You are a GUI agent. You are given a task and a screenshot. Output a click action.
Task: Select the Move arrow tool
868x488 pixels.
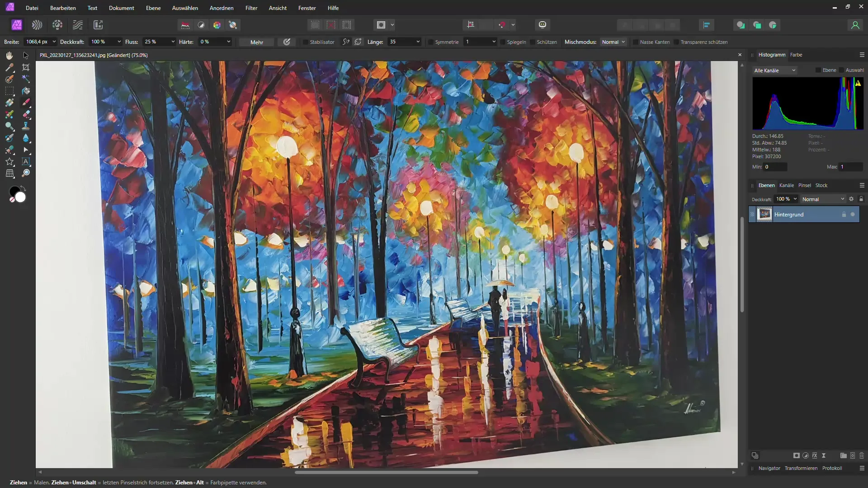26,55
